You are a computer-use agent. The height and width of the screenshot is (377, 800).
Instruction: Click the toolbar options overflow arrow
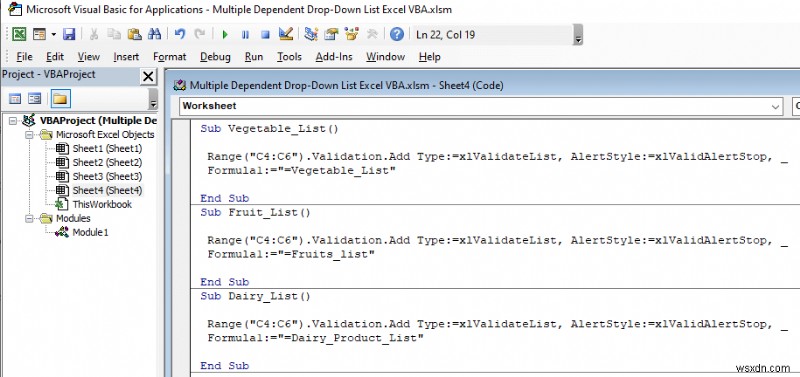(578, 35)
